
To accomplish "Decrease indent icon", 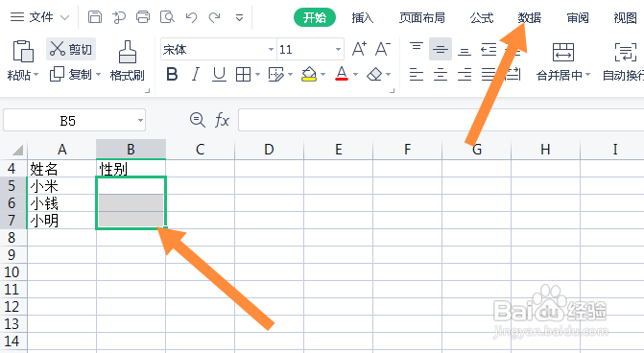I will 489,50.
